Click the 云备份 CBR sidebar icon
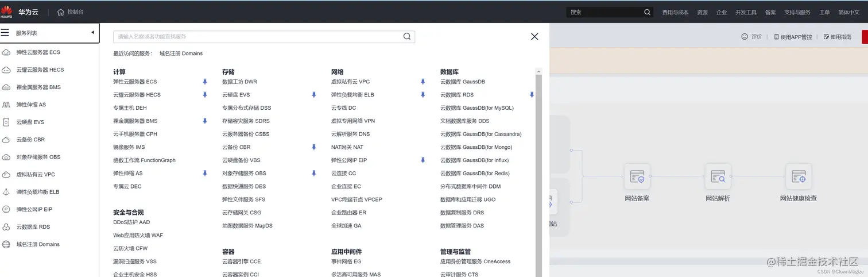868x277 pixels. 6,140
